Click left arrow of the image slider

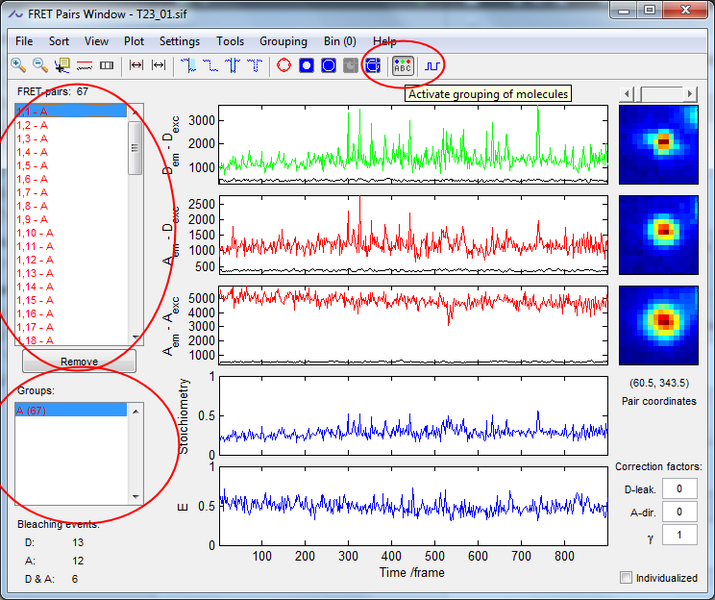[x=627, y=93]
